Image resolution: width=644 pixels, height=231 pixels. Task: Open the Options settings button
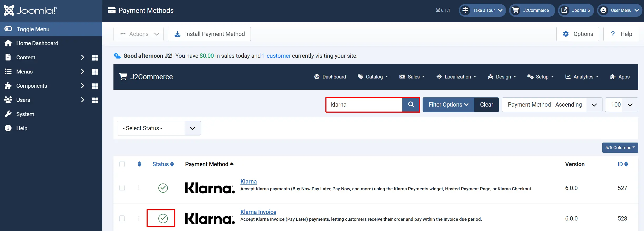(578, 34)
